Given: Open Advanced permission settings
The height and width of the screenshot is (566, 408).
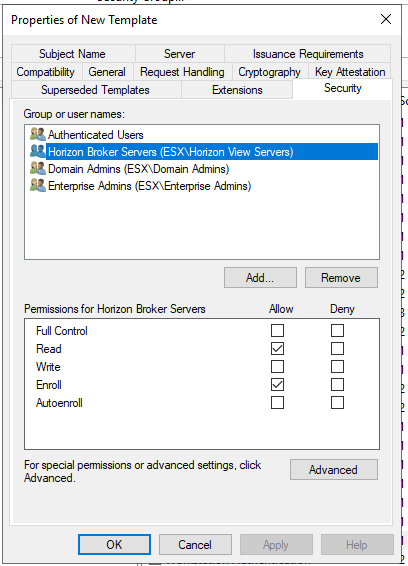Looking at the screenshot, I should click(334, 469).
